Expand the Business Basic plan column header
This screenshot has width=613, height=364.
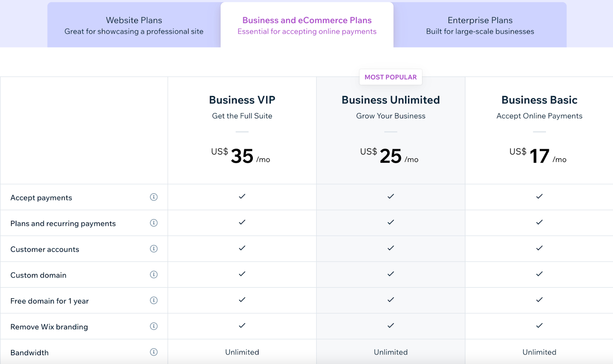[x=539, y=100]
